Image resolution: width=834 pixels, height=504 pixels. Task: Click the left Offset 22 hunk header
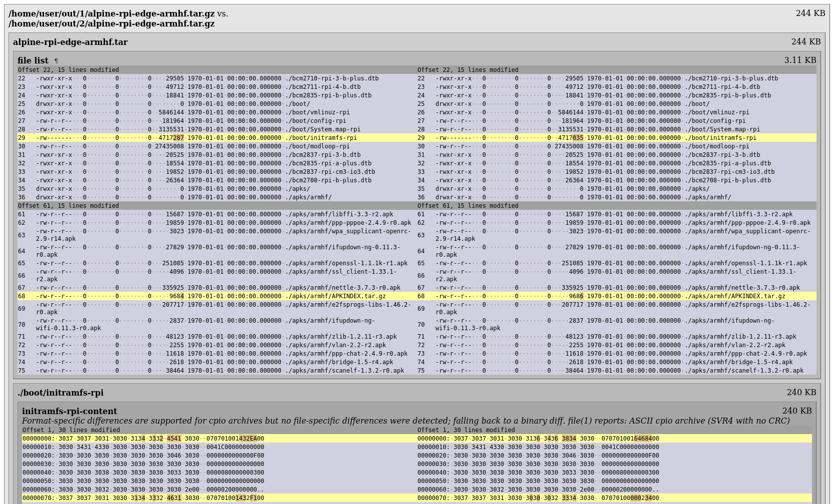pyautogui.click(x=68, y=70)
